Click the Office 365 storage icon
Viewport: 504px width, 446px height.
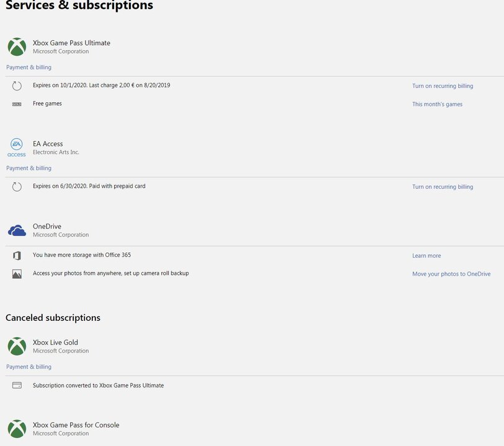click(17, 255)
